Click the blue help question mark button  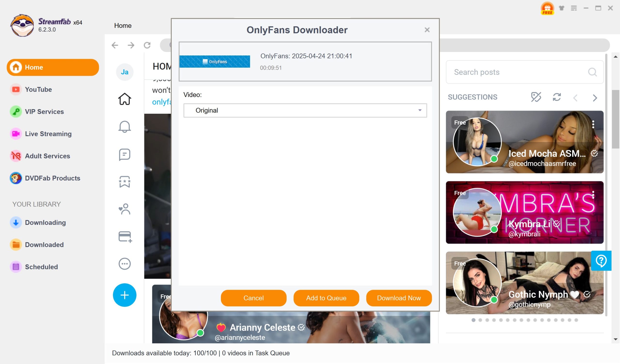tap(601, 261)
